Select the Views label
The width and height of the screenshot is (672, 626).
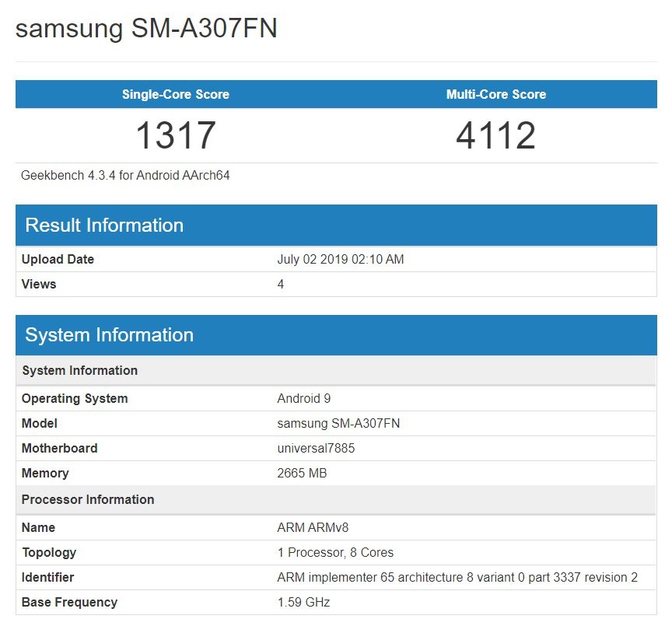[x=39, y=284]
